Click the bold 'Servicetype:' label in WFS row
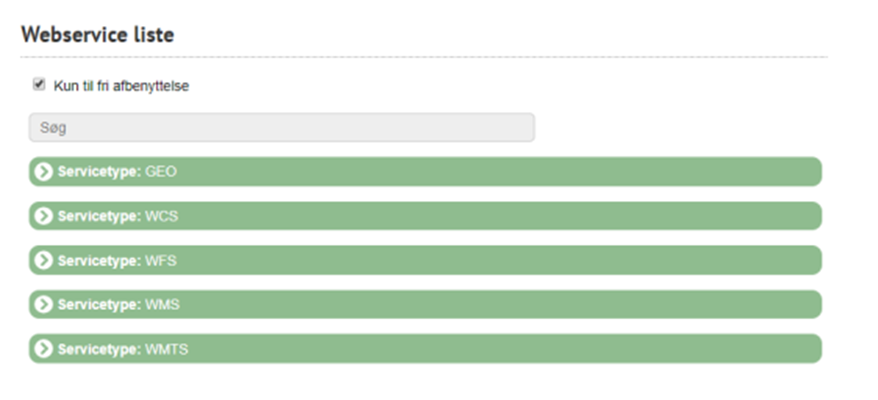The image size is (878, 400). [x=99, y=261]
